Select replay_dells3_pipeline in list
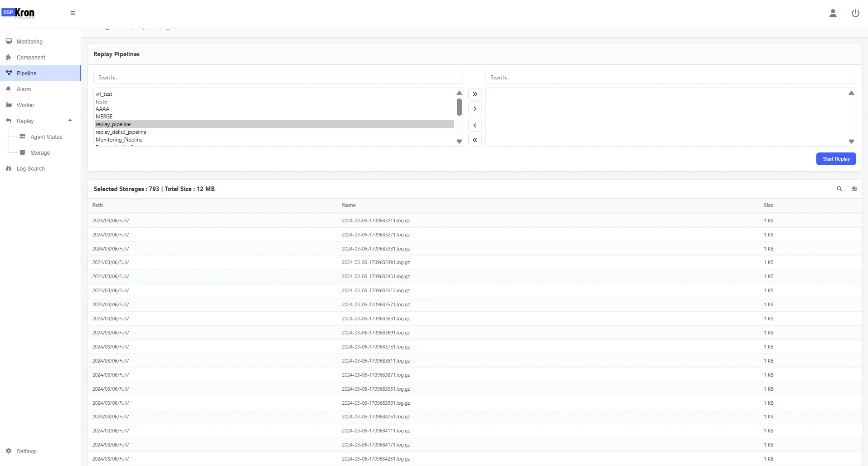868x466 pixels. [x=274, y=132]
